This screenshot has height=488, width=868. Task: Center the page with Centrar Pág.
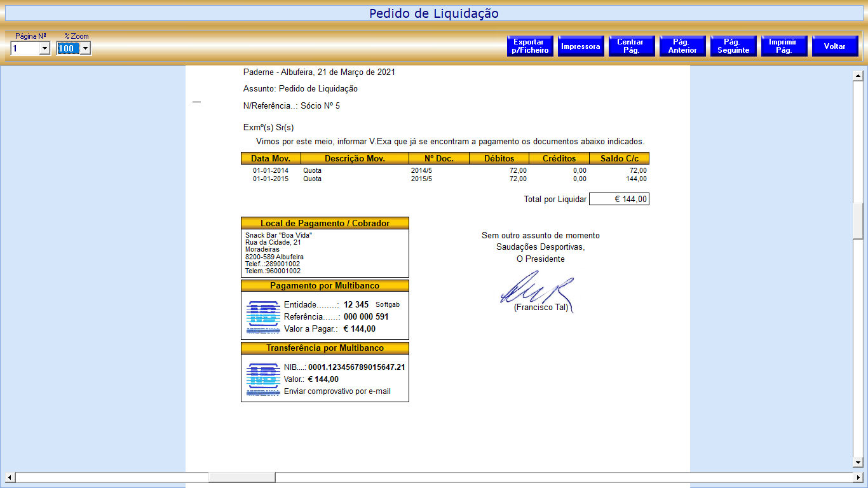[x=632, y=46]
